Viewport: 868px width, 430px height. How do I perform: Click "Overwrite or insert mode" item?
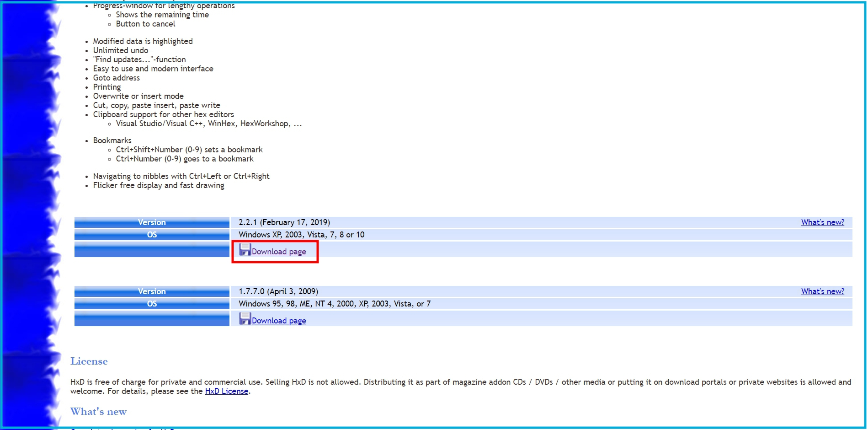(x=138, y=96)
